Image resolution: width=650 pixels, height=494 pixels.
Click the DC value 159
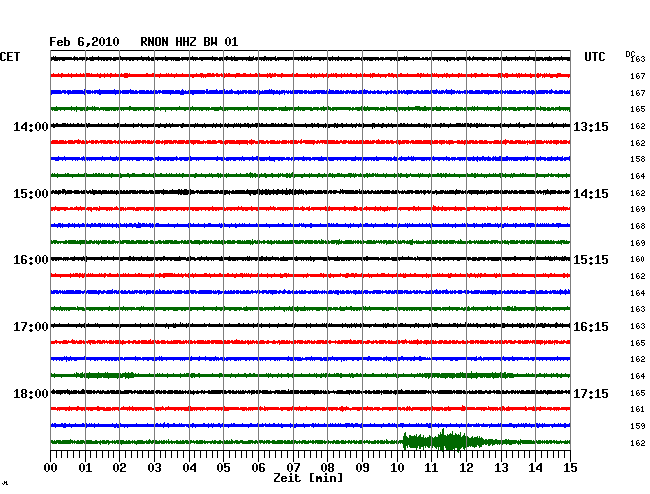[638, 426]
